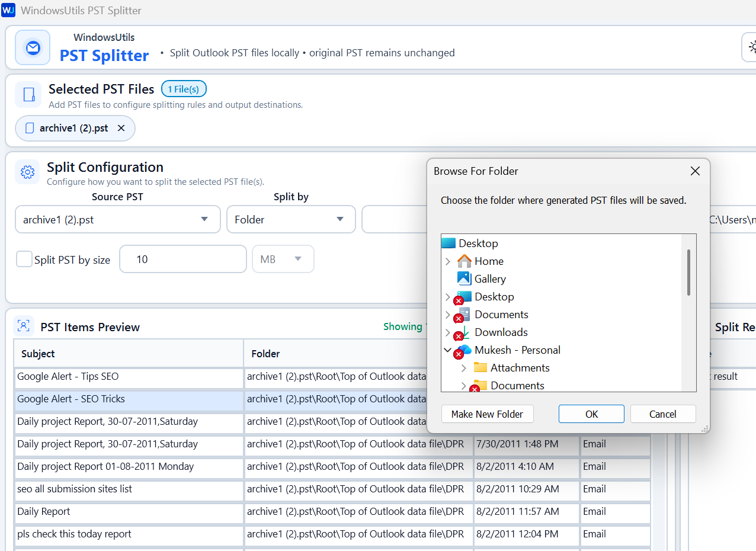This screenshot has width=756, height=551.
Task: Confirm folder selection with OK
Action: [x=591, y=414]
